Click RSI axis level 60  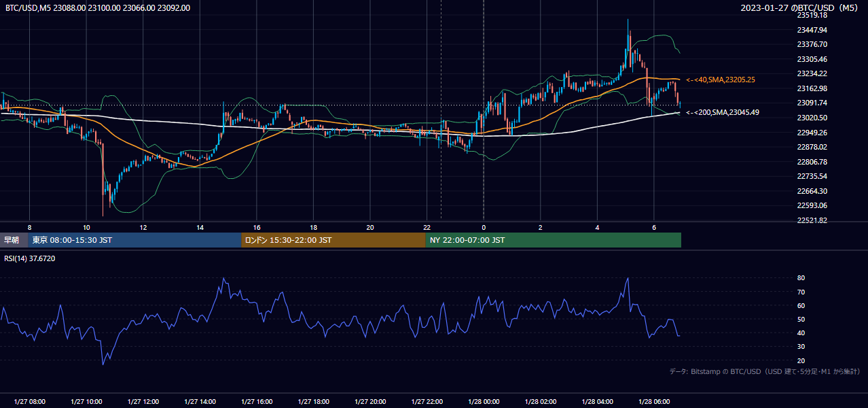pyautogui.click(x=801, y=305)
